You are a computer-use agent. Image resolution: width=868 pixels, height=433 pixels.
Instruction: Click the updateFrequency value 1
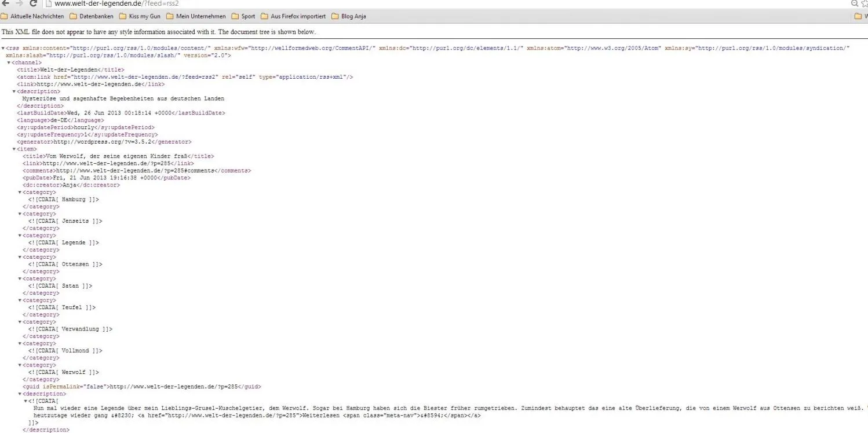[85, 134]
